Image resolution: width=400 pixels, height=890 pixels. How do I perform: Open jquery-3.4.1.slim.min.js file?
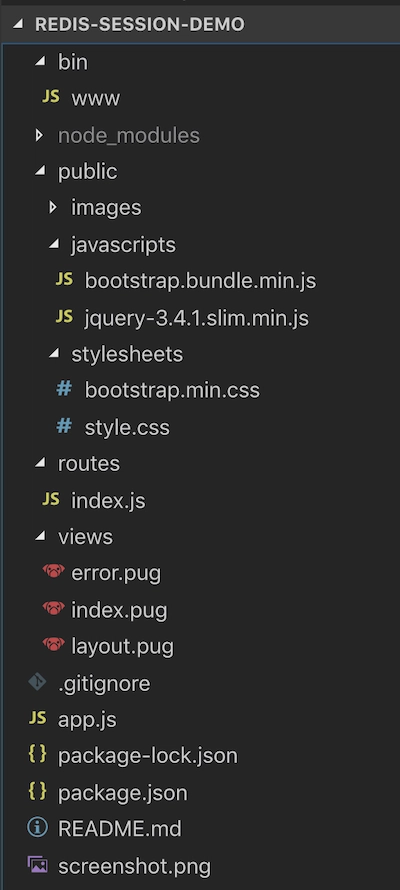(196, 318)
